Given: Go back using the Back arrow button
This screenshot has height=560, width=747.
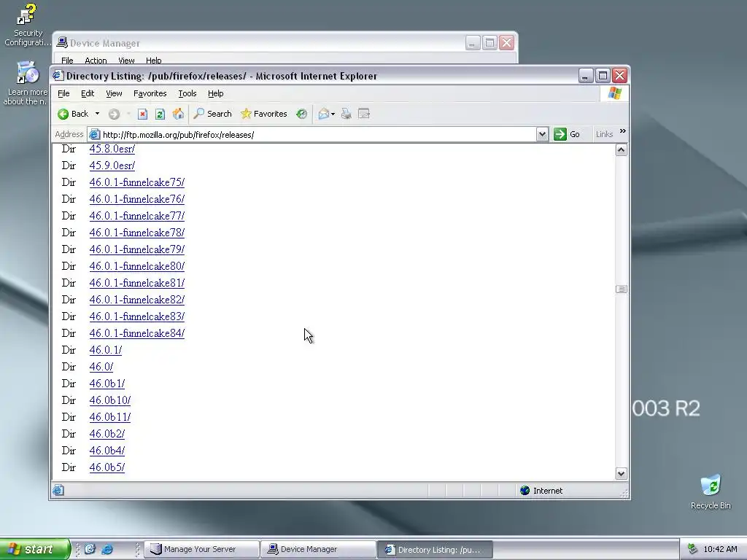Looking at the screenshot, I should click(74, 114).
